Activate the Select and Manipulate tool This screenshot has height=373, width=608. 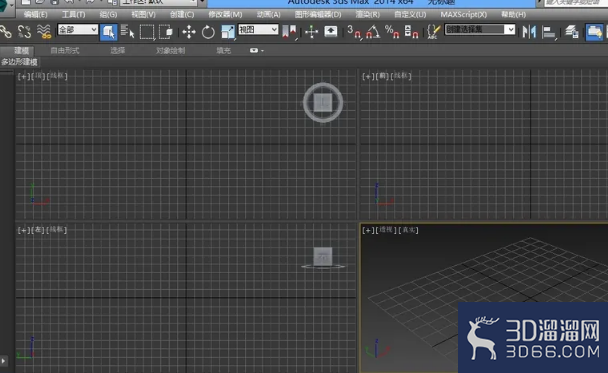pyautogui.click(x=311, y=32)
